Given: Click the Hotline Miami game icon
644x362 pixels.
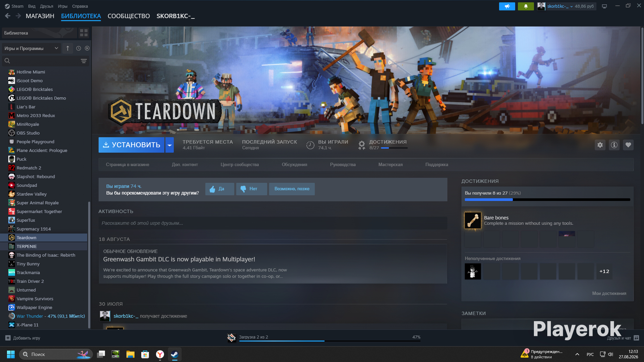Looking at the screenshot, I should pyautogui.click(x=12, y=72).
